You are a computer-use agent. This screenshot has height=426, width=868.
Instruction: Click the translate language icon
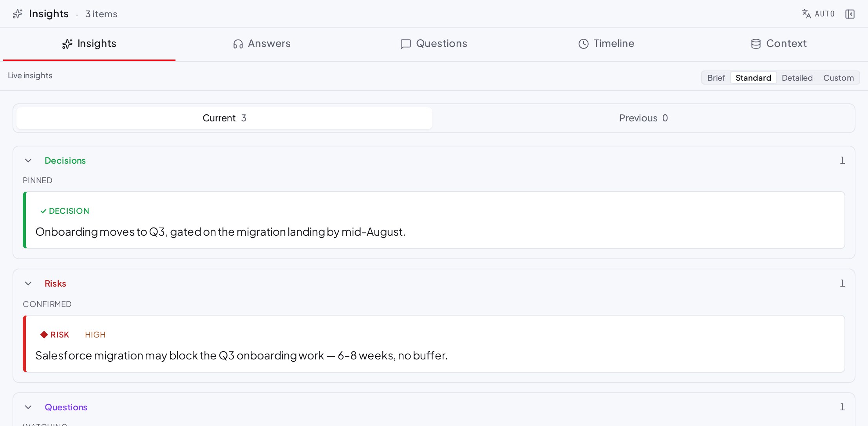tap(806, 14)
